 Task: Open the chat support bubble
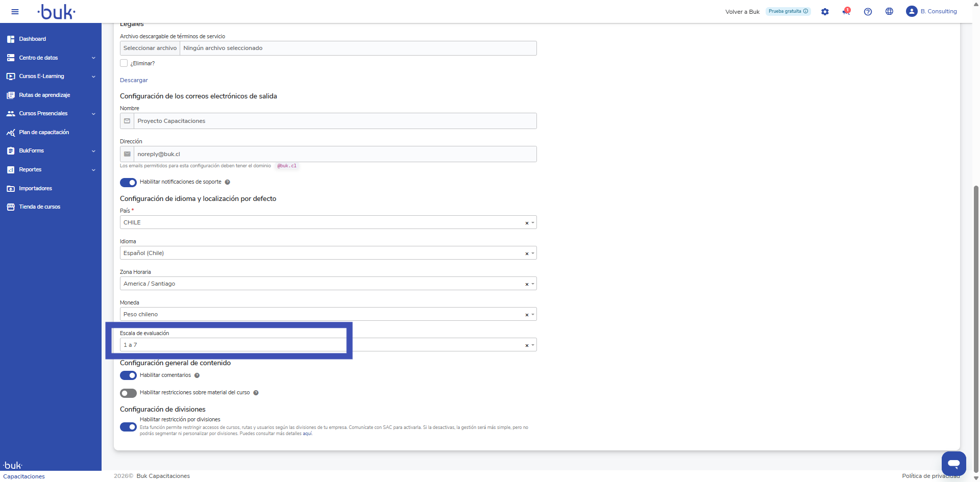953,463
